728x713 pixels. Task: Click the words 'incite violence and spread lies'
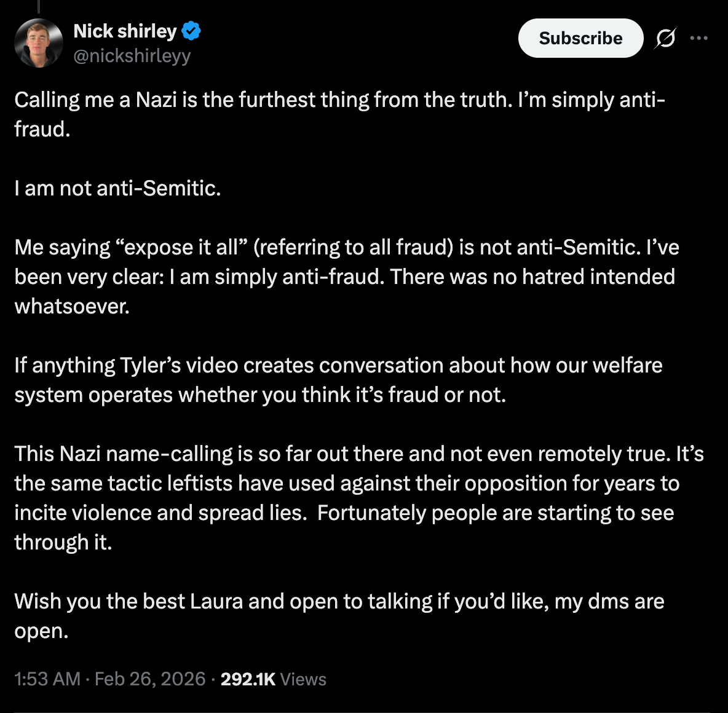(x=160, y=513)
